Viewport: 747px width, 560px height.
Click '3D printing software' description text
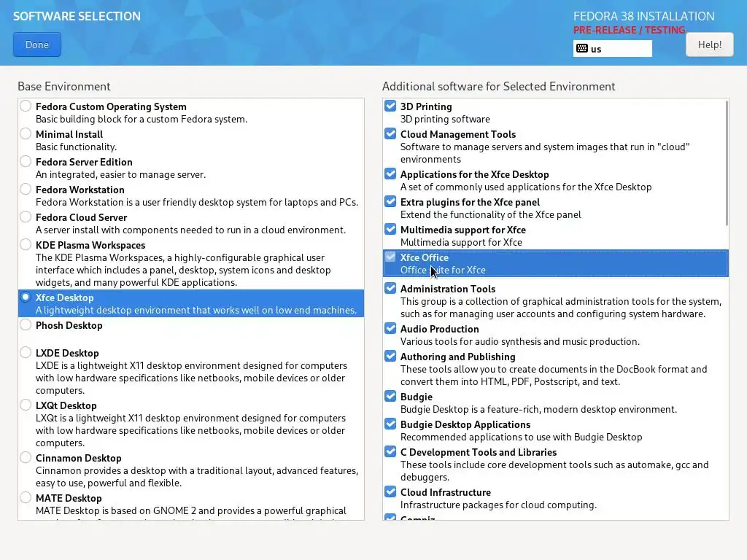pyautogui.click(x=445, y=119)
